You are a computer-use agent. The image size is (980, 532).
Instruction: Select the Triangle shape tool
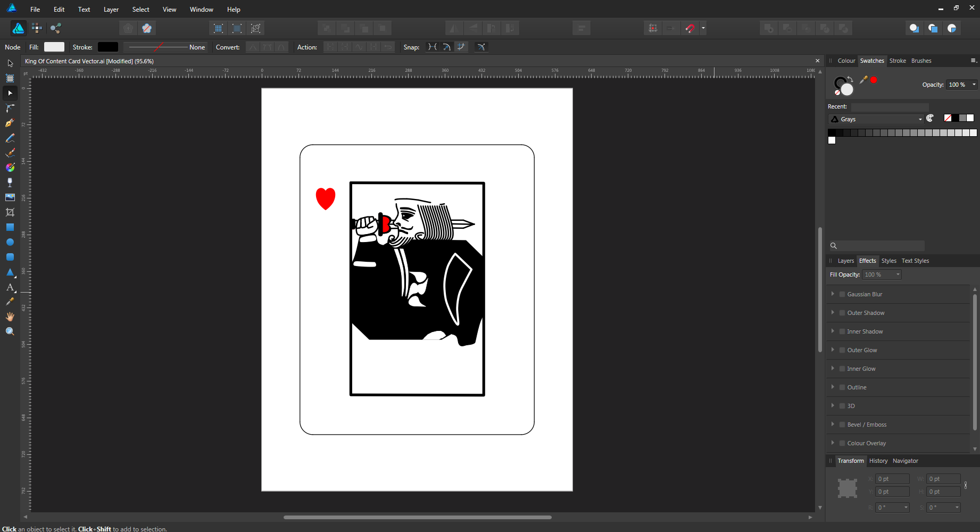pos(10,272)
